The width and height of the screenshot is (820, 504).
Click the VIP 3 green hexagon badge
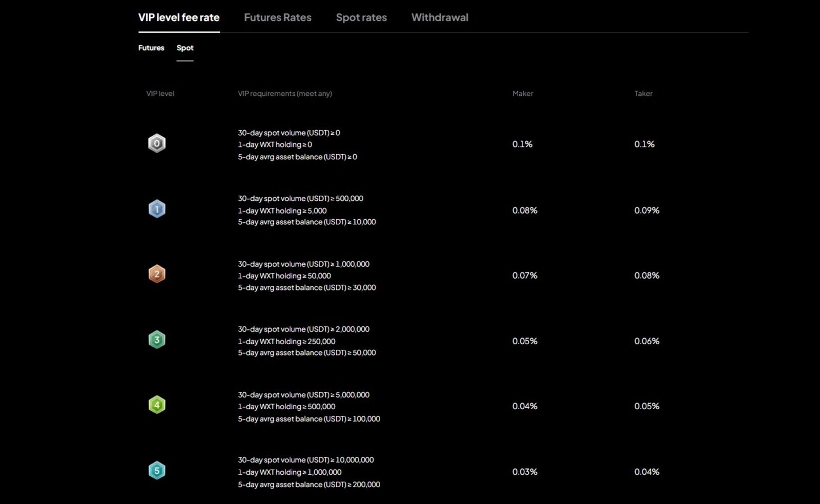157,340
